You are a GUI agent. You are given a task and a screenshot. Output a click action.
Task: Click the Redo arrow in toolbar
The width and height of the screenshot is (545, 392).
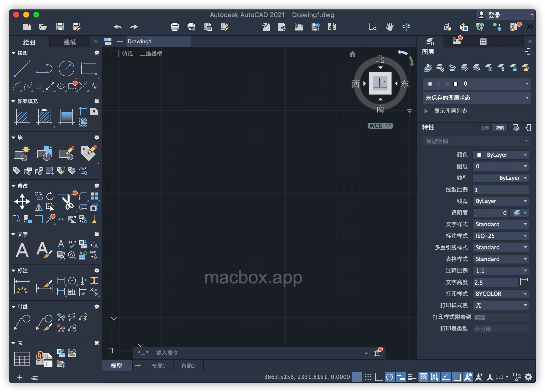pyautogui.click(x=134, y=27)
